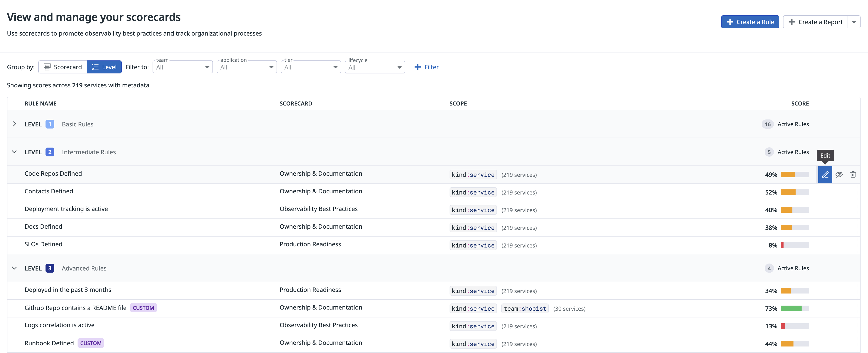Click the Level 2 number badge
The image size is (868, 353).
click(x=50, y=152)
